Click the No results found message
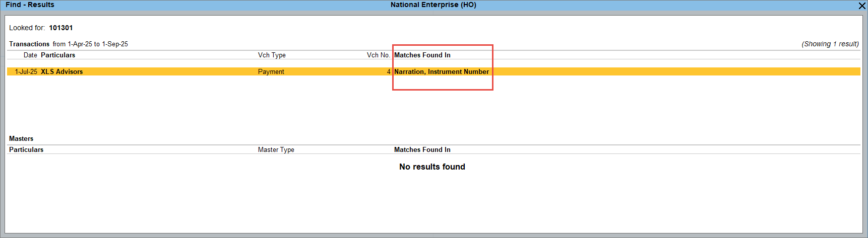This screenshot has width=868, height=238. point(432,167)
